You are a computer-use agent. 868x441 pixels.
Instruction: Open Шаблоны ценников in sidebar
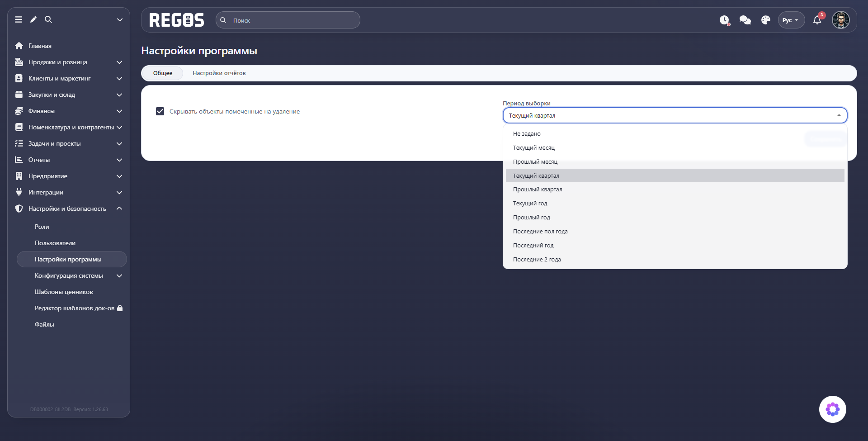pyautogui.click(x=64, y=292)
